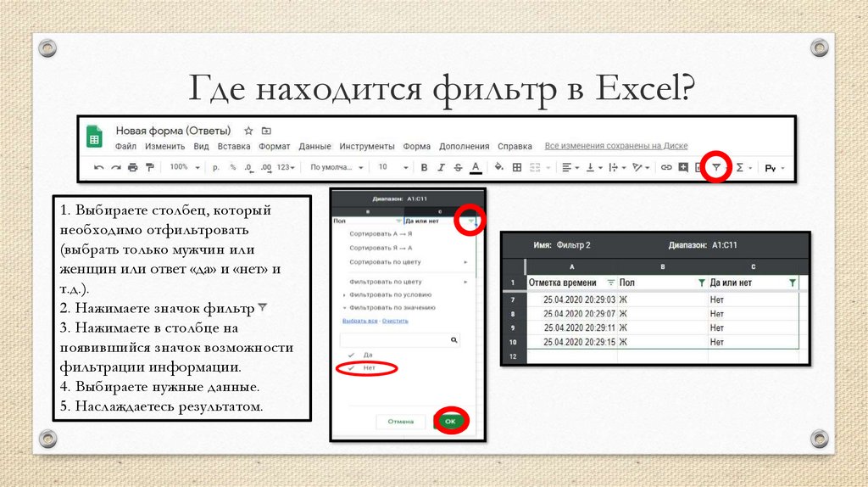
Task: Open the Дополнения menu
Action: (x=464, y=146)
